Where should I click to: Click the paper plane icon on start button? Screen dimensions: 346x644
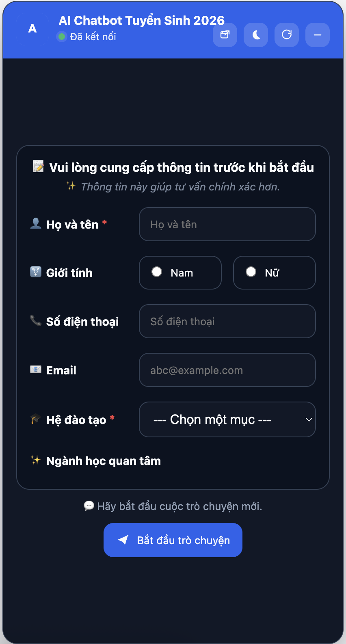pyautogui.click(x=123, y=540)
